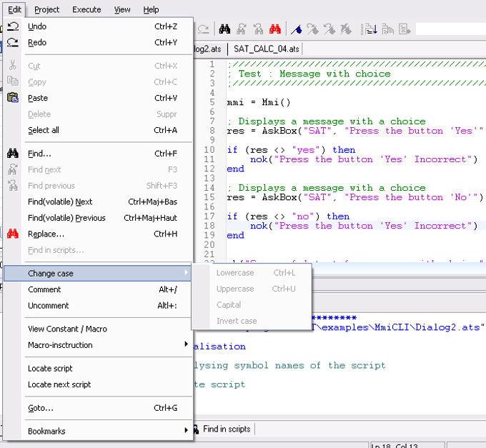Click the script list blue arrow icon
This screenshot has height=448, width=486.
click(370, 29)
